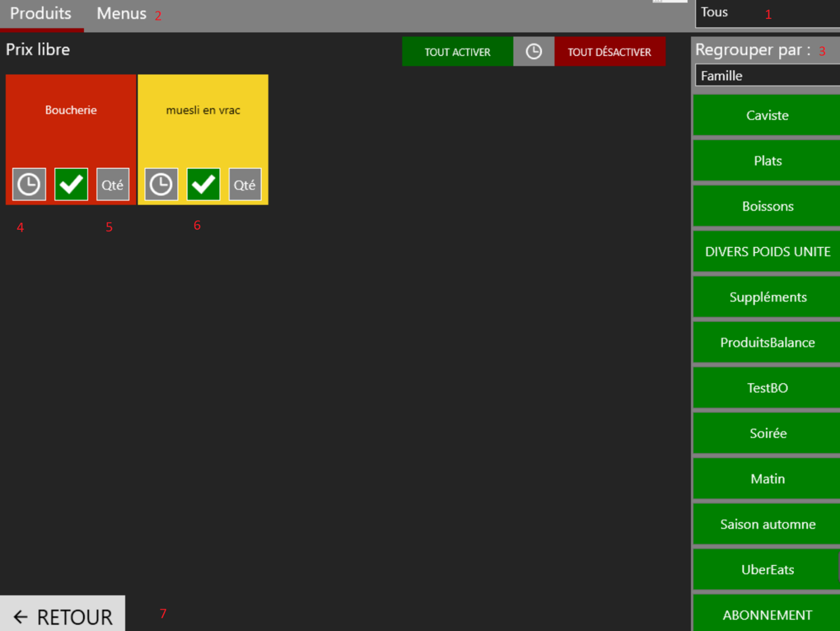Select the Produits tab

pyautogui.click(x=40, y=14)
